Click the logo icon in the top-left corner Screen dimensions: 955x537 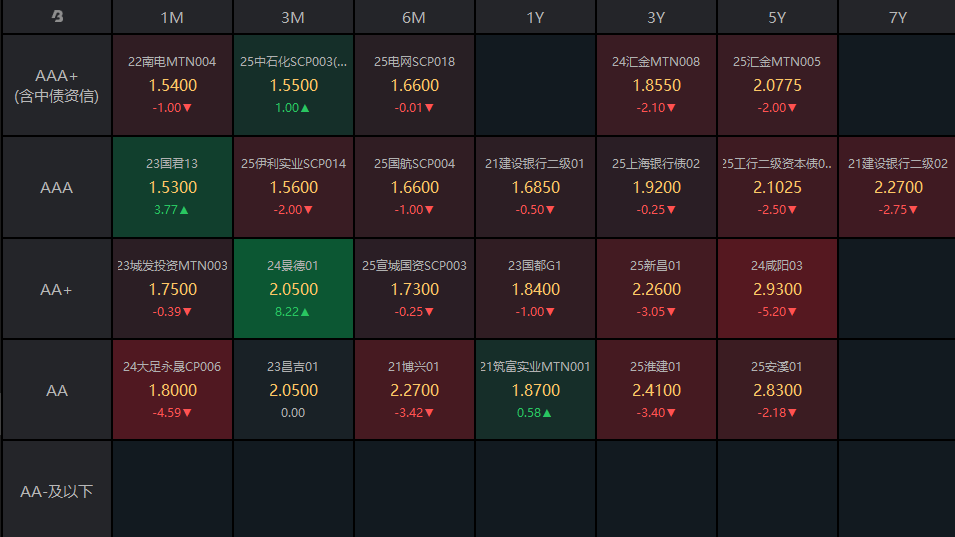point(57,17)
